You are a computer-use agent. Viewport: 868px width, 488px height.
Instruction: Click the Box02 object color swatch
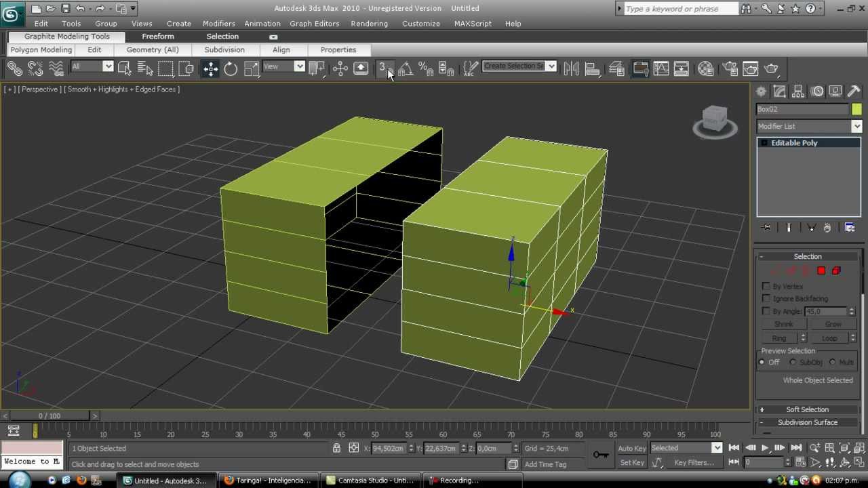[x=856, y=109]
